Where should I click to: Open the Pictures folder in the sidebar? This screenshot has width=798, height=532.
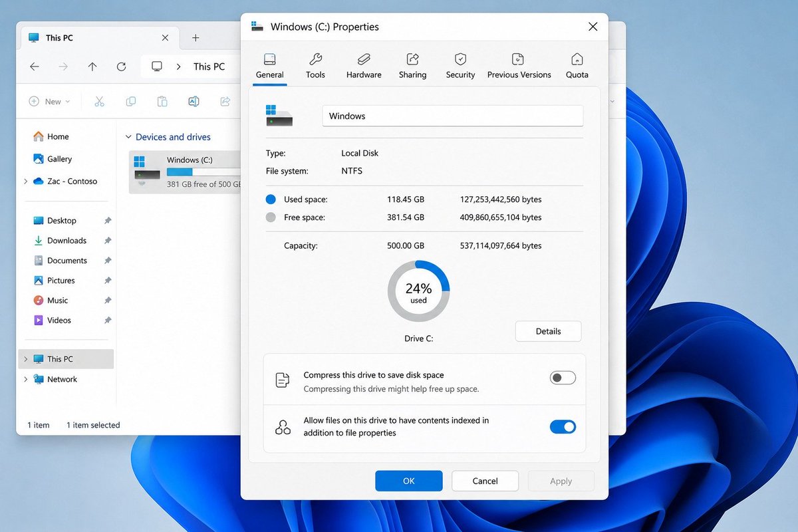click(x=54, y=281)
